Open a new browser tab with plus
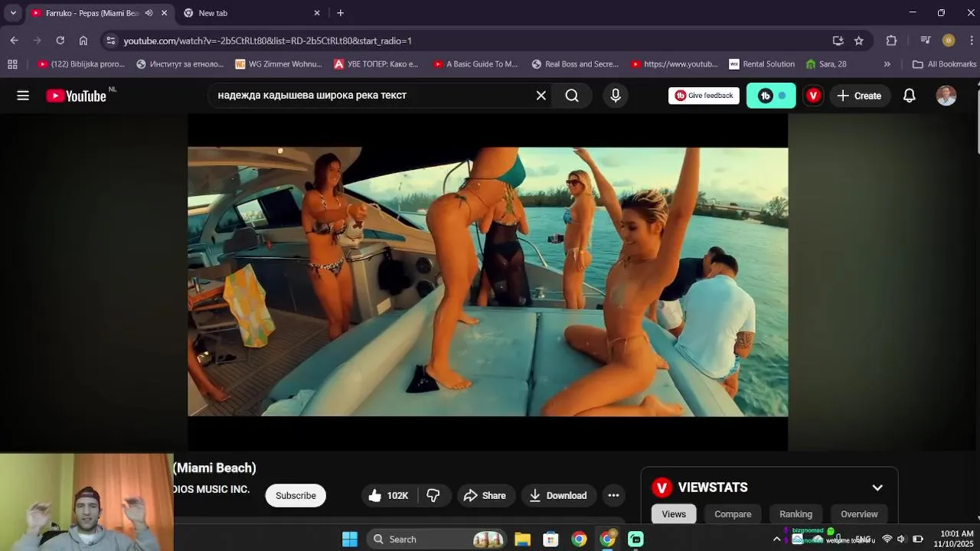The image size is (980, 551). [341, 13]
